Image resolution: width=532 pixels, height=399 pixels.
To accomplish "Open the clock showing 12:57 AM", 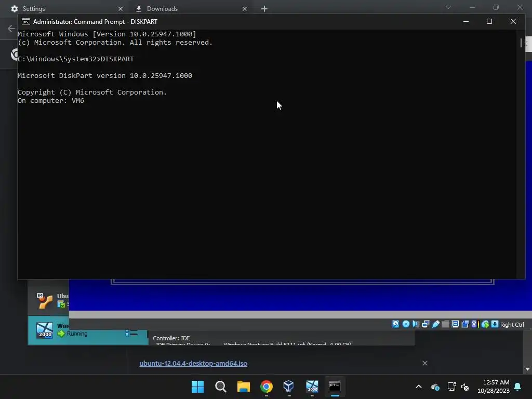I will [494, 387].
